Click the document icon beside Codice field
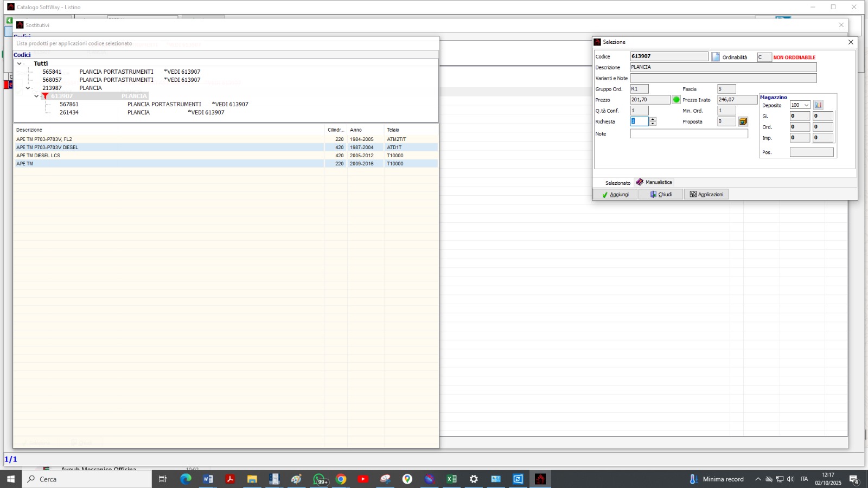The height and width of the screenshot is (488, 868). (716, 57)
